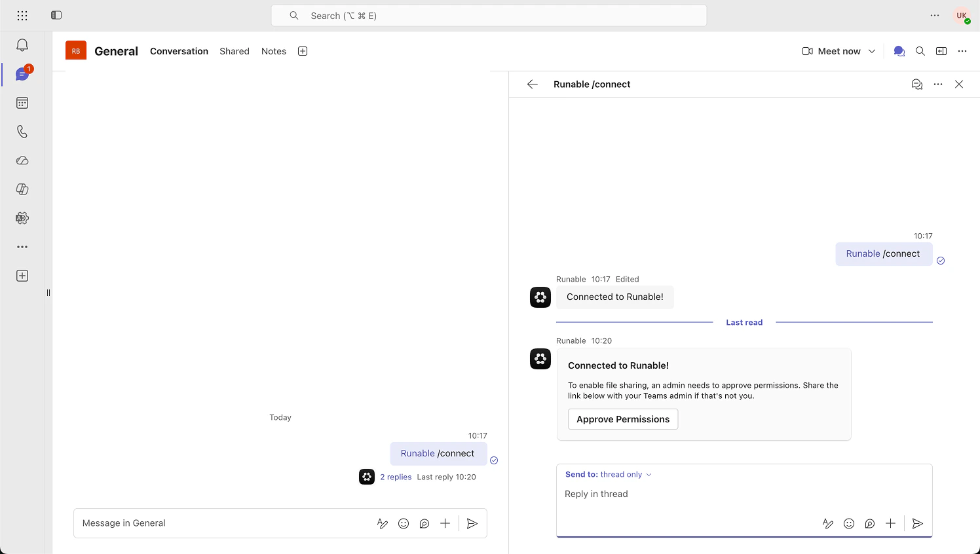This screenshot has width=980, height=554.
Task: Click the RB team avatar
Action: coord(76,50)
